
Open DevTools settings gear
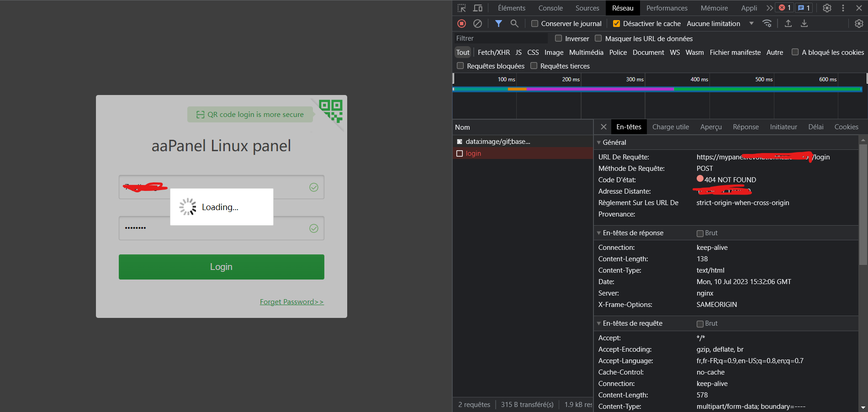pos(827,8)
